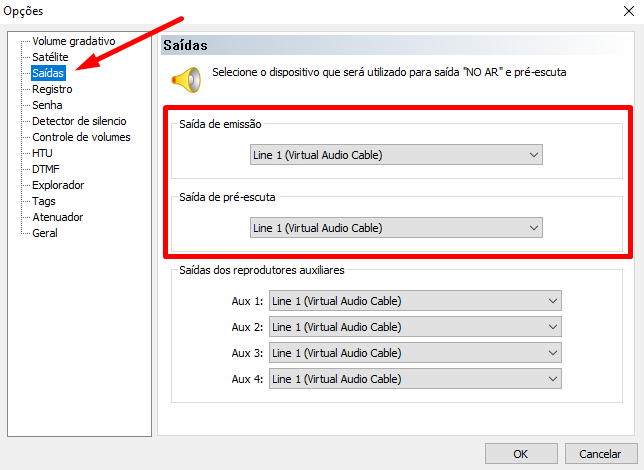Expand the Aux 2 output dropdown

pos(415,327)
